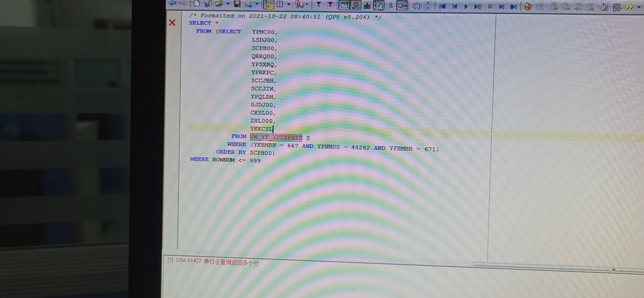Click the highlighted VW_YF_YPTKPHTS view name

276,137
